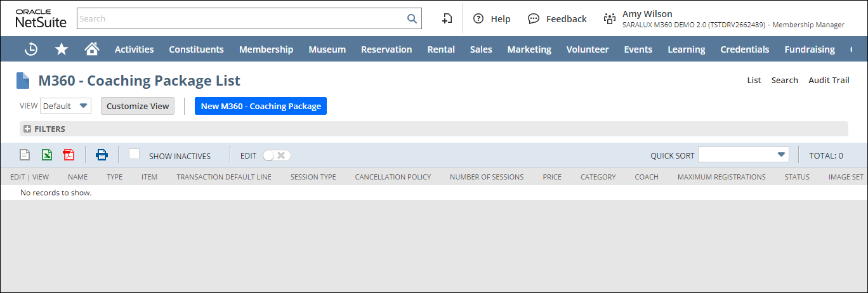Export list to Excel icon
Image resolution: width=868 pixels, height=293 pixels.
pos(47,155)
